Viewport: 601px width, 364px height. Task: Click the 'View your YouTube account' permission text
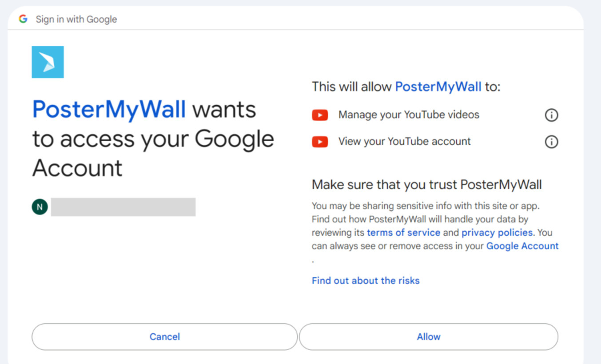click(404, 142)
